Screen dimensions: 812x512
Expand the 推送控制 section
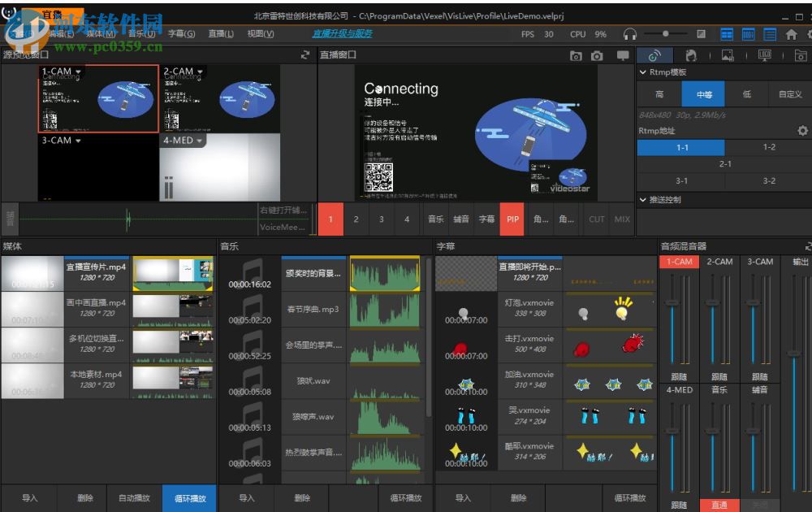click(x=644, y=200)
